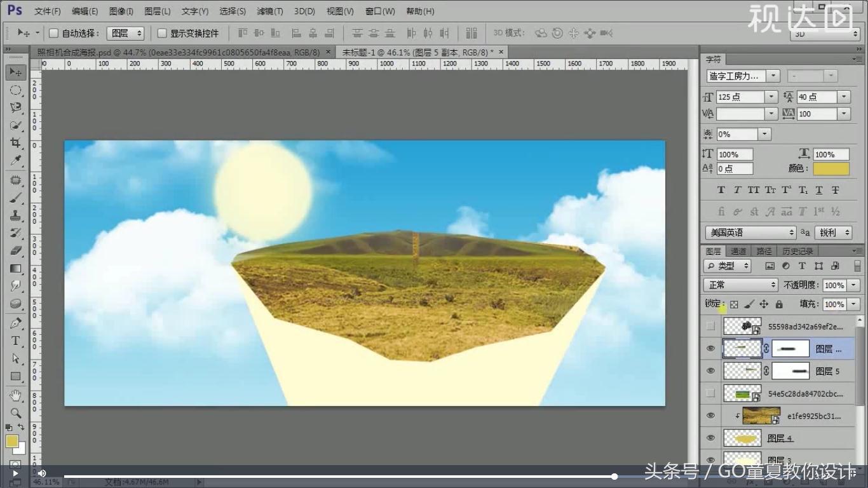This screenshot has height=488, width=868.
Task: Open the layer blend mode dropdown showing 正常
Action: tap(739, 285)
